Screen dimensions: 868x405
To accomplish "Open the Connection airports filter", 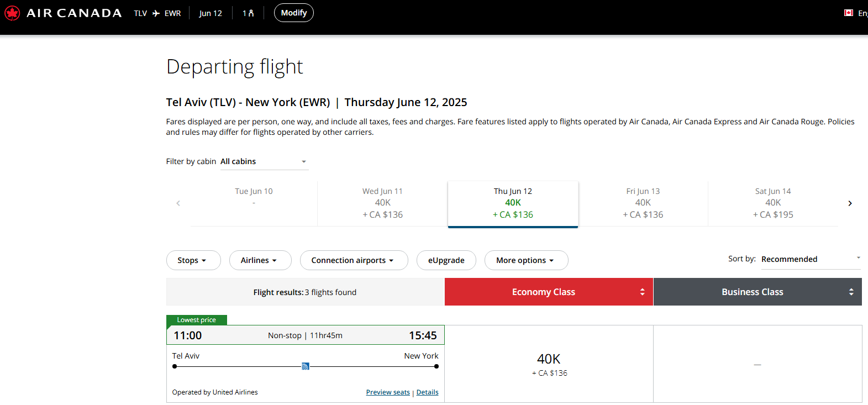I will click(354, 260).
